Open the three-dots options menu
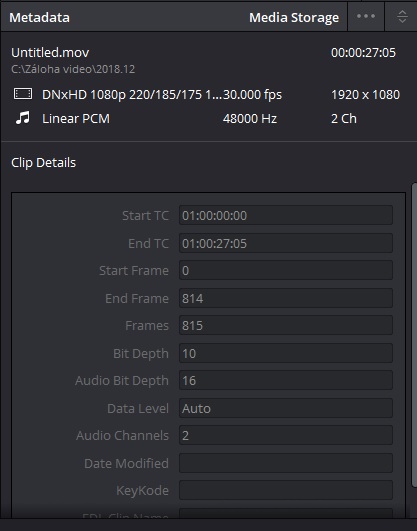Viewport: 417px width, 531px height. pyautogui.click(x=366, y=16)
